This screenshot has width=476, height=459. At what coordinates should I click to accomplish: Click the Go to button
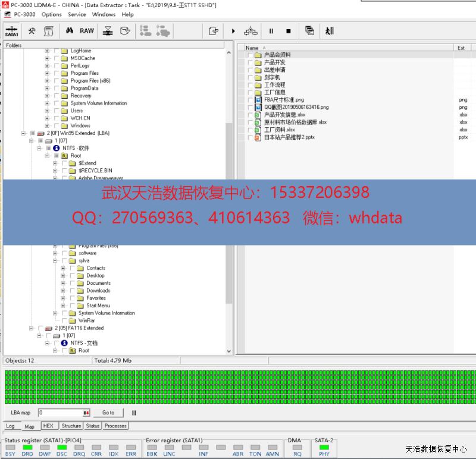108,413
